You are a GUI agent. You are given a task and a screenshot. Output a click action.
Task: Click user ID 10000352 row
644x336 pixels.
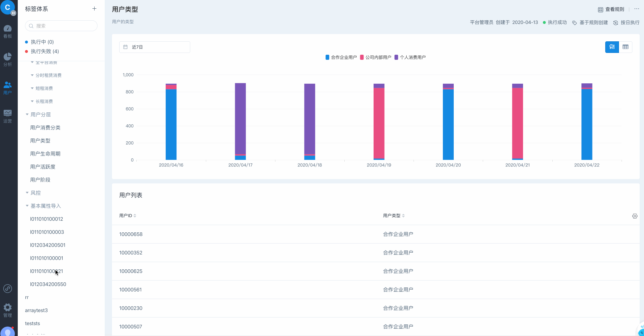376,253
